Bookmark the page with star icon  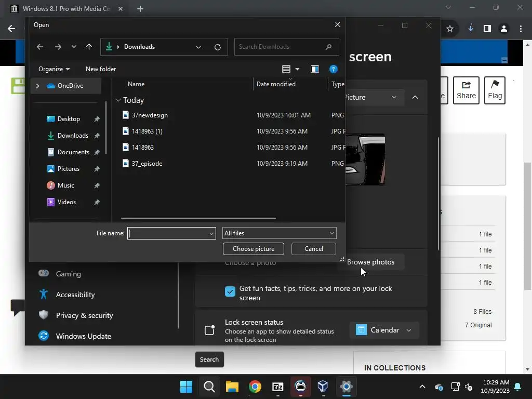click(x=450, y=29)
